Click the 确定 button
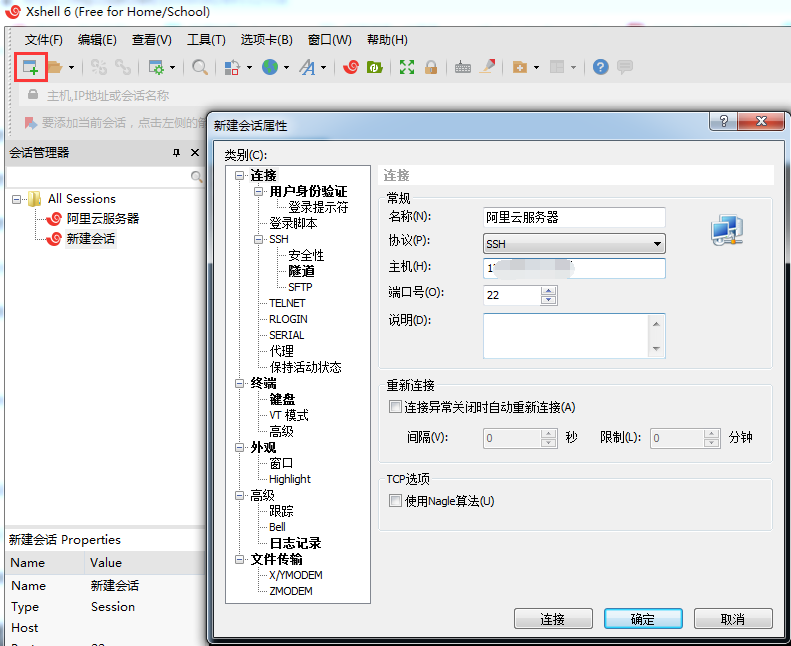The height and width of the screenshot is (646, 791). point(643,619)
